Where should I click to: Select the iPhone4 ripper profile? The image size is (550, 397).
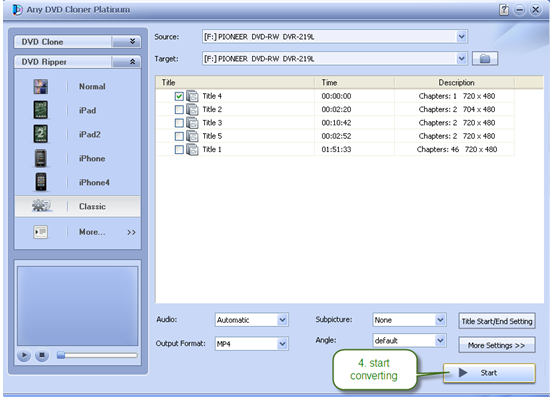[78, 182]
